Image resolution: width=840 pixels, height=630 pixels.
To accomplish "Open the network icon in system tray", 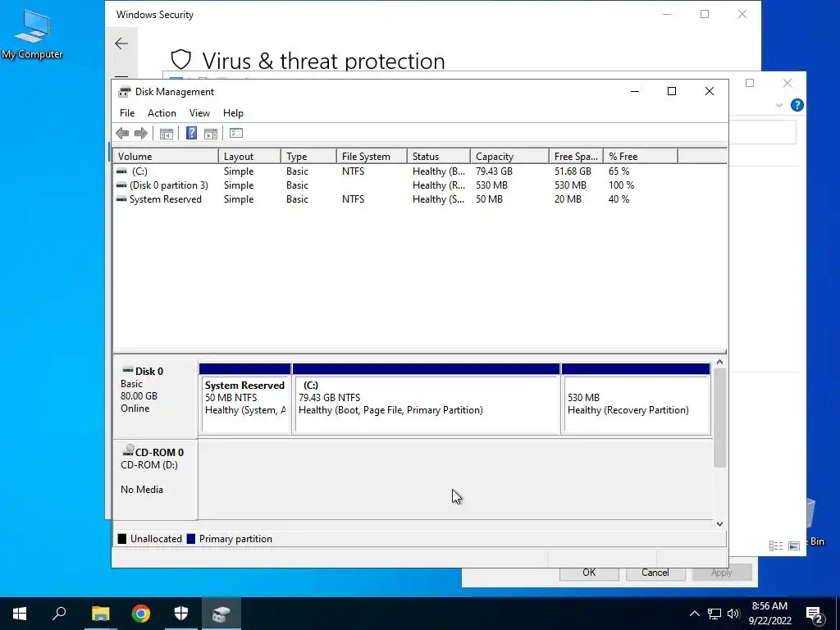I will 714,614.
